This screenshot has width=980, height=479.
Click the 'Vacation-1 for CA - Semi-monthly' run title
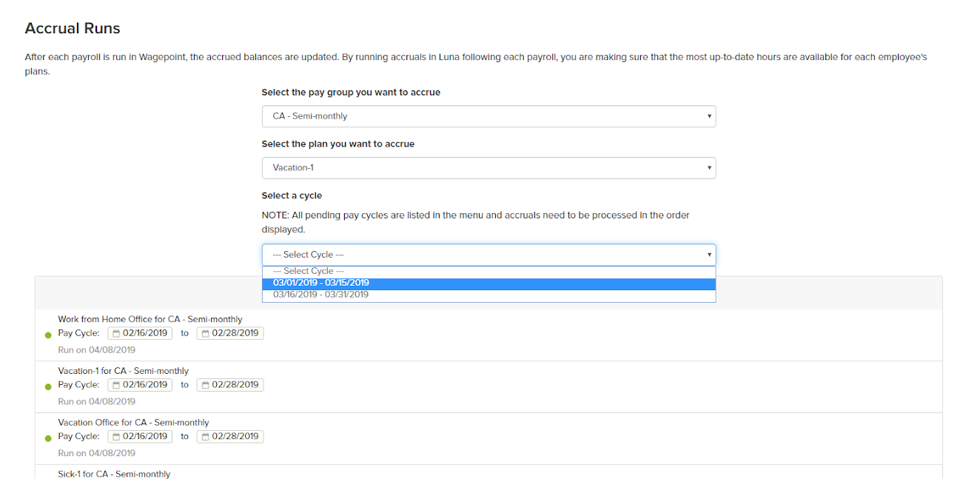pyautogui.click(x=123, y=371)
